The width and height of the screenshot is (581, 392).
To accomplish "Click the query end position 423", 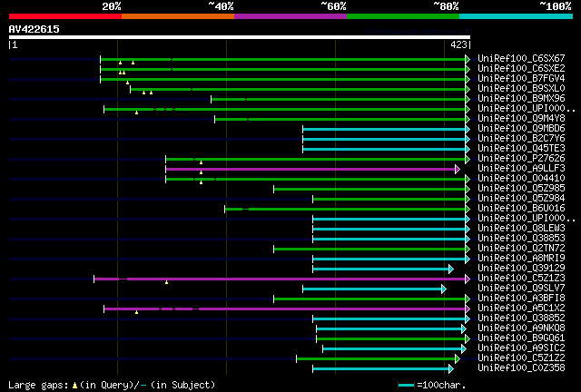I will 458,44.
